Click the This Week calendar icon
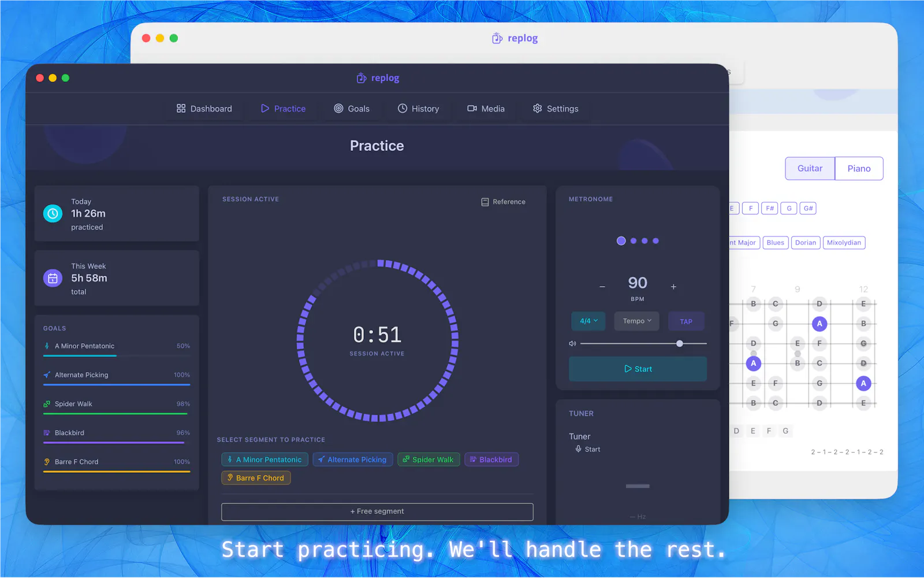Screen dimensions: 924x578 pos(53,279)
